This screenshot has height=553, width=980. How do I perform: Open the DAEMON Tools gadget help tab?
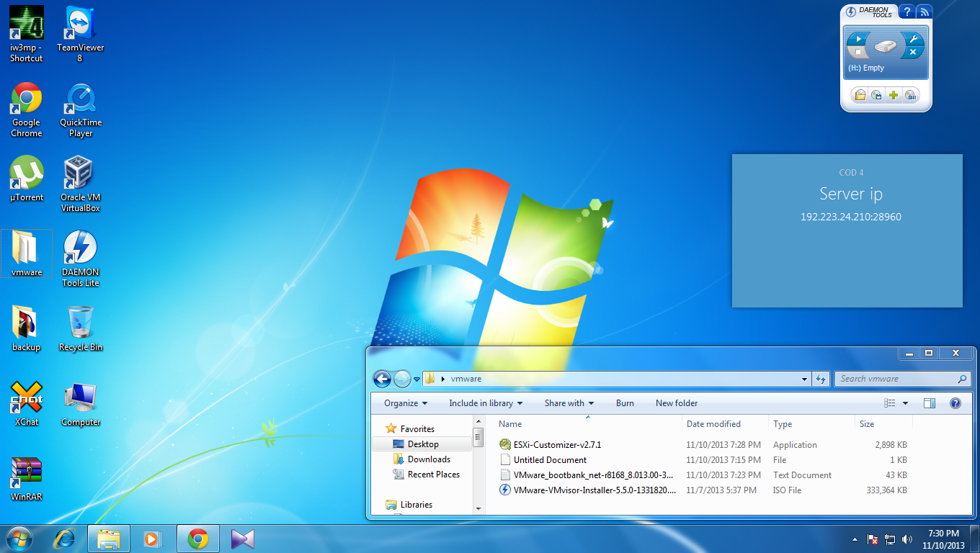[x=907, y=12]
